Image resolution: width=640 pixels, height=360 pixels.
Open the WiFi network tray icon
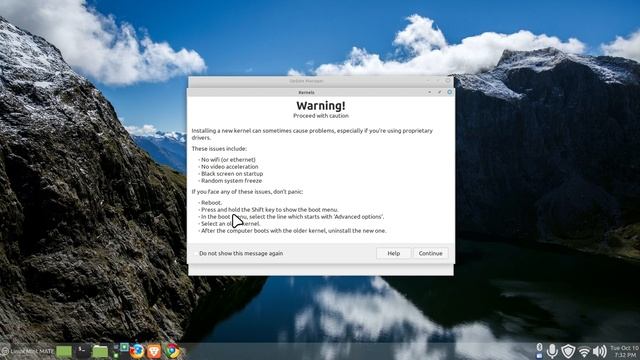tap(584, 351)
